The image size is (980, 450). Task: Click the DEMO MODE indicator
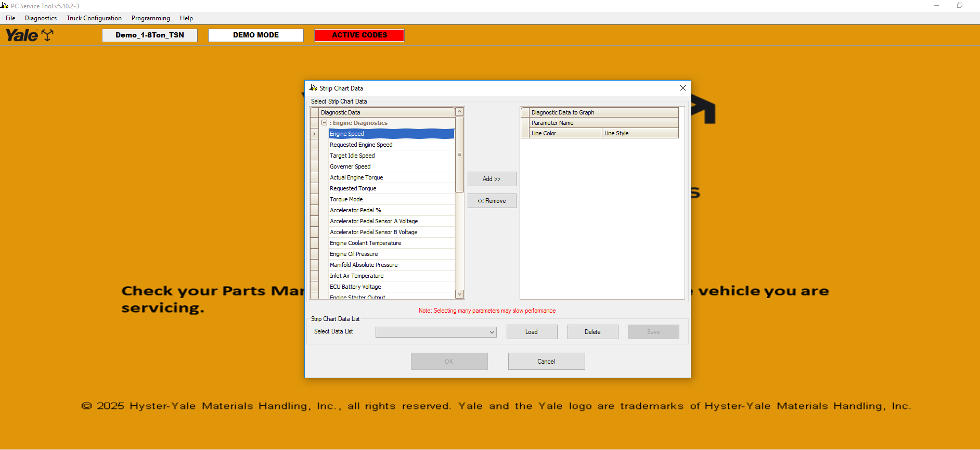(x=256, y=35)
